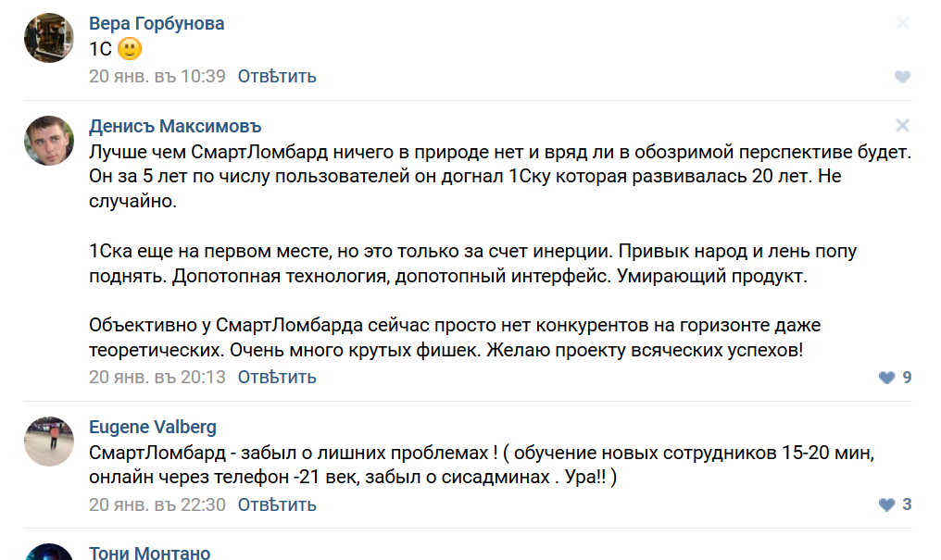The image size is (941, 560).
Task: Like Вера Горбунова's comment with the heart
Action: (902, 77)
